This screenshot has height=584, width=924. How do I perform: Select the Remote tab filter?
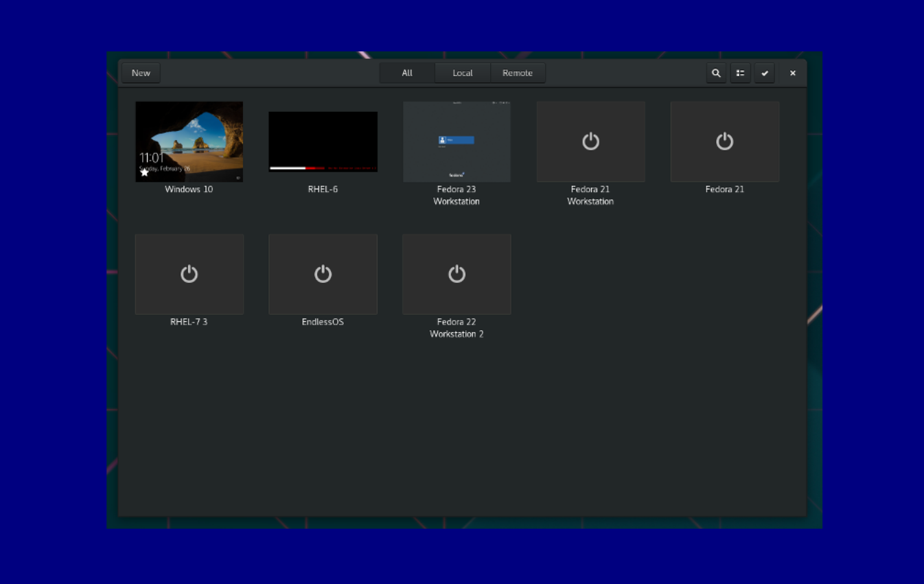tap(518, 73)
